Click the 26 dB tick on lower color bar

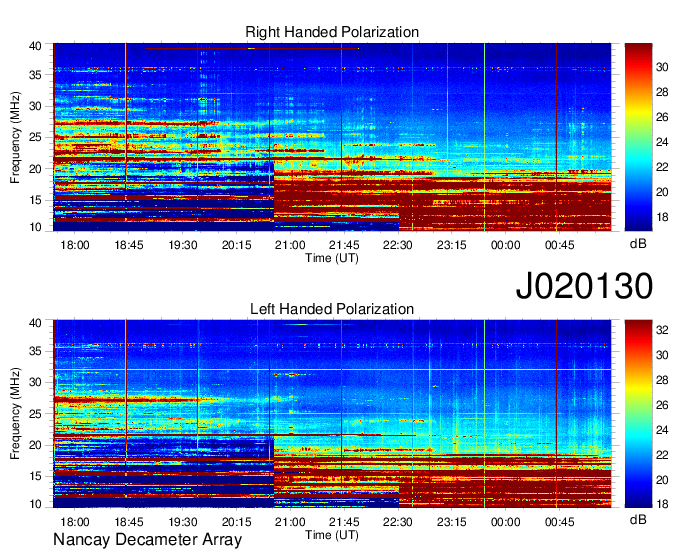tap(662, 405)
